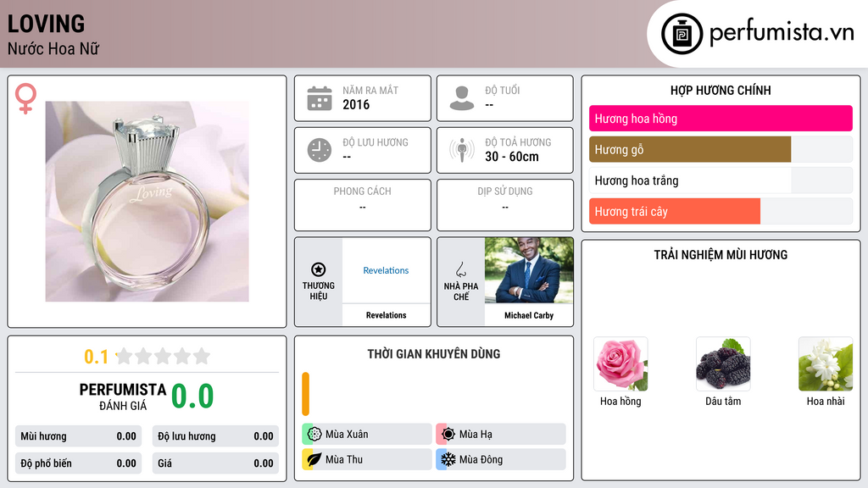Click the pink female gender symbol
This screenshot has width=868, height=488.
tap(25, 98)
